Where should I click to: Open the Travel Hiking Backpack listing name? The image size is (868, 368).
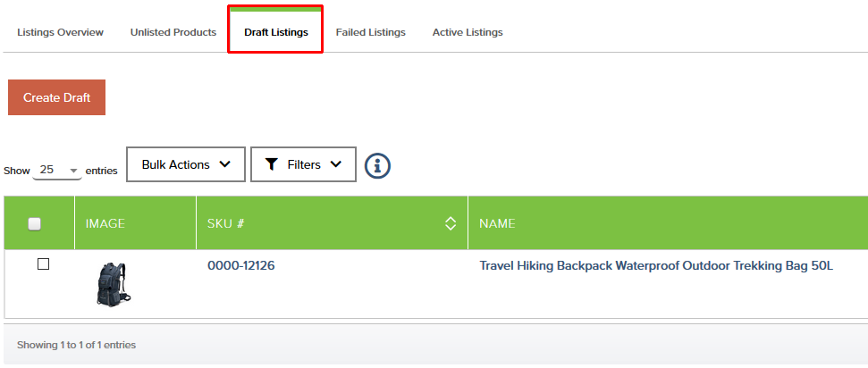(x=656, y=266)
